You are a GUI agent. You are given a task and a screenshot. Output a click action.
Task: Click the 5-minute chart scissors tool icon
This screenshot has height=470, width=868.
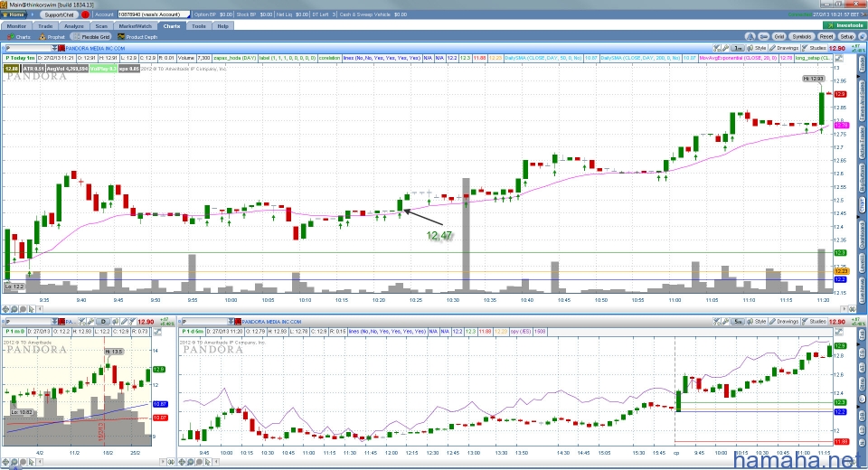point(716,321)
